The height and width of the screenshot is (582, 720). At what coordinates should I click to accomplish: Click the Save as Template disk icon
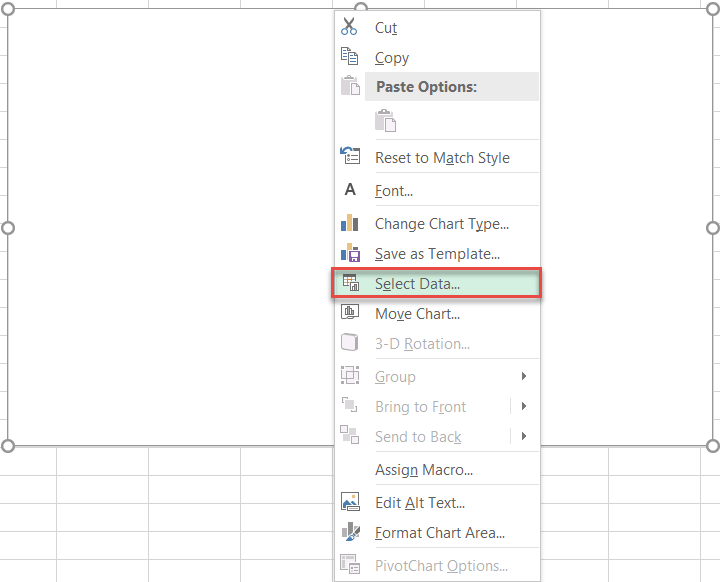(350, 253)
